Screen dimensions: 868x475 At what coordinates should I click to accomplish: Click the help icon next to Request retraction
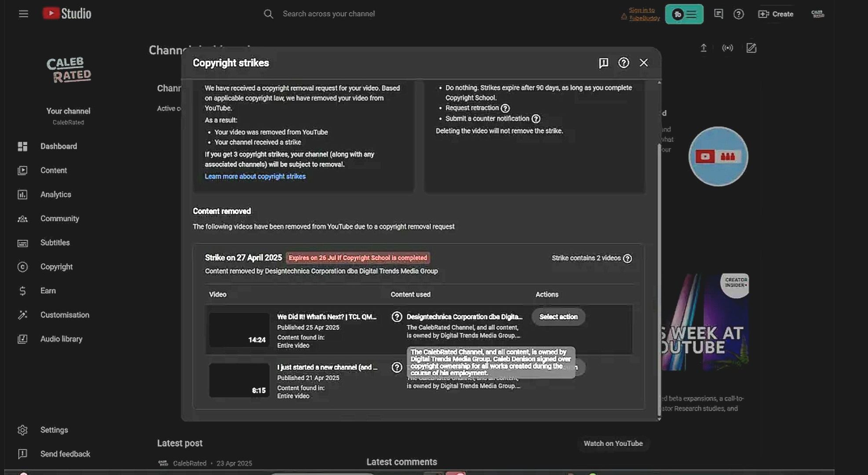point(505,108)
